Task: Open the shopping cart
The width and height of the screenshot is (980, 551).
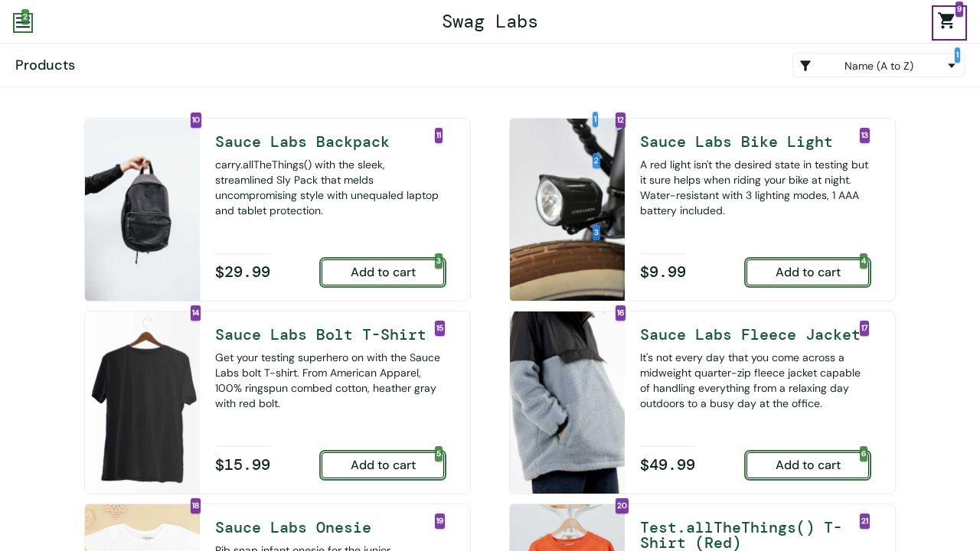Action: point(948,22)
